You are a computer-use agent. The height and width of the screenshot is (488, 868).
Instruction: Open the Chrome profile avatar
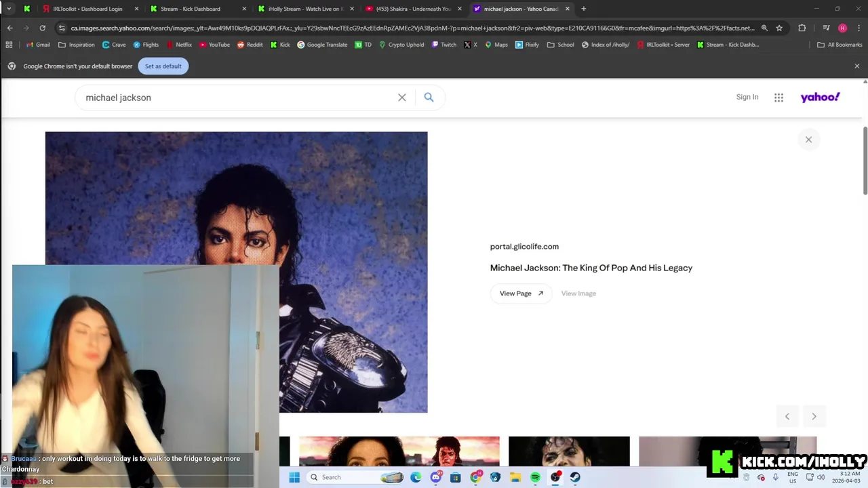point(842,28)
